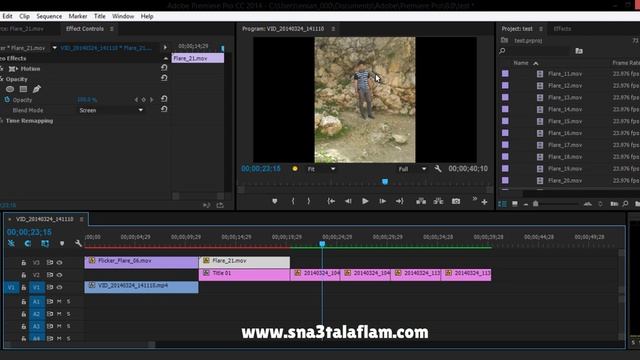640x360 pixels.
Task: Go to the next Opacity keyframe
Action: [151, 100]
